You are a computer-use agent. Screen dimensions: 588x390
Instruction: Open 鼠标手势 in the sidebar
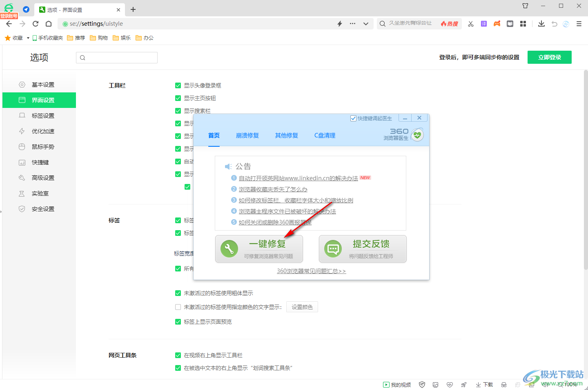39,147
